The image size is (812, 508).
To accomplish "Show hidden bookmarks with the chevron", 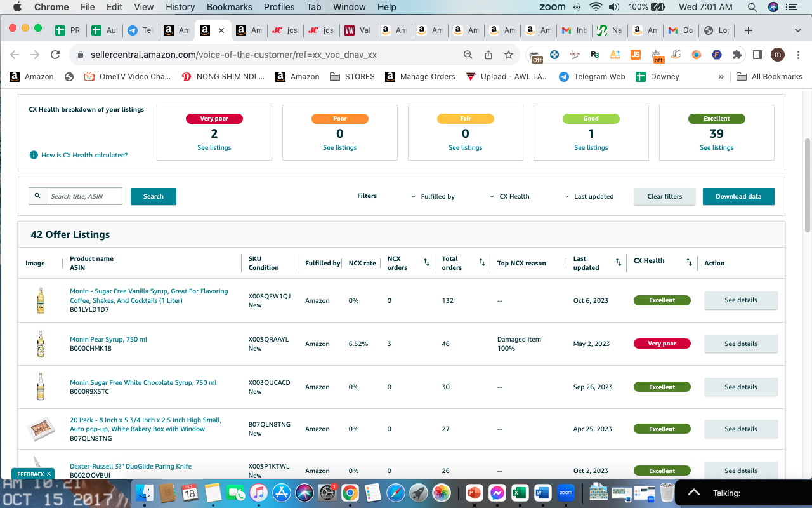I will click(x=721, y=77).
